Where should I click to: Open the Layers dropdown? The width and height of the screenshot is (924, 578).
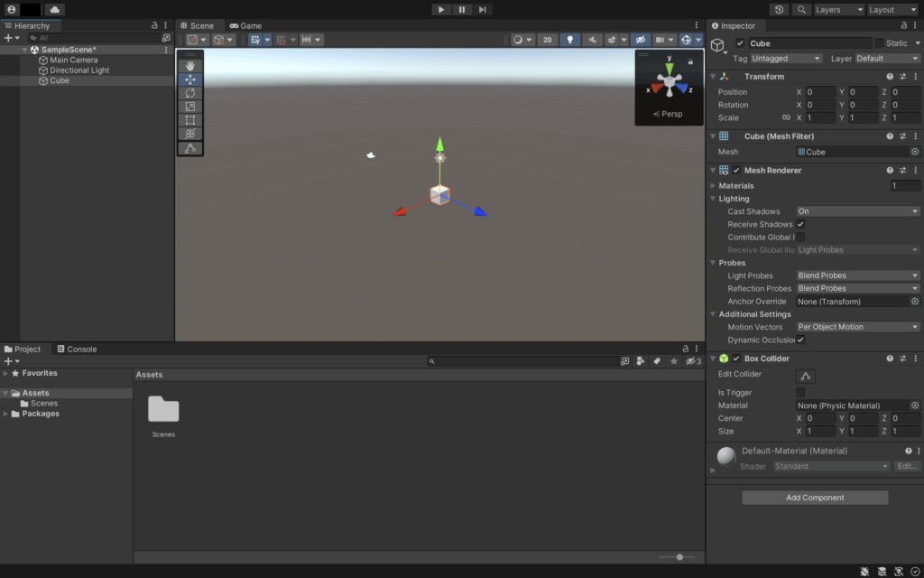(x=836, y=10)
